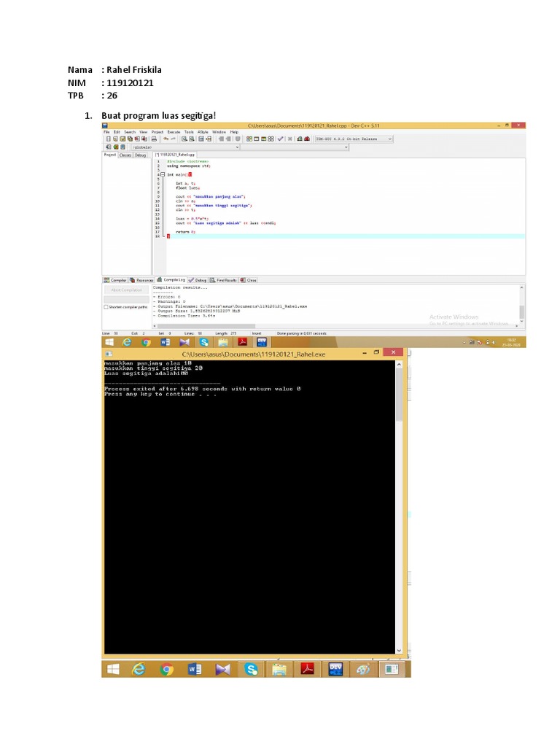560x747 pixels.
Task: Click the Rebuild All toolbar icon
Action: coord(271,139)
